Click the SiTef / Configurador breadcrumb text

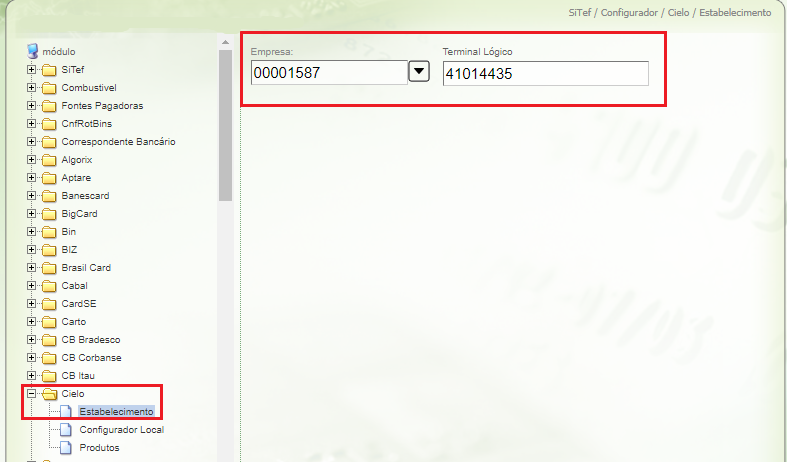click(x=613, y=13)
